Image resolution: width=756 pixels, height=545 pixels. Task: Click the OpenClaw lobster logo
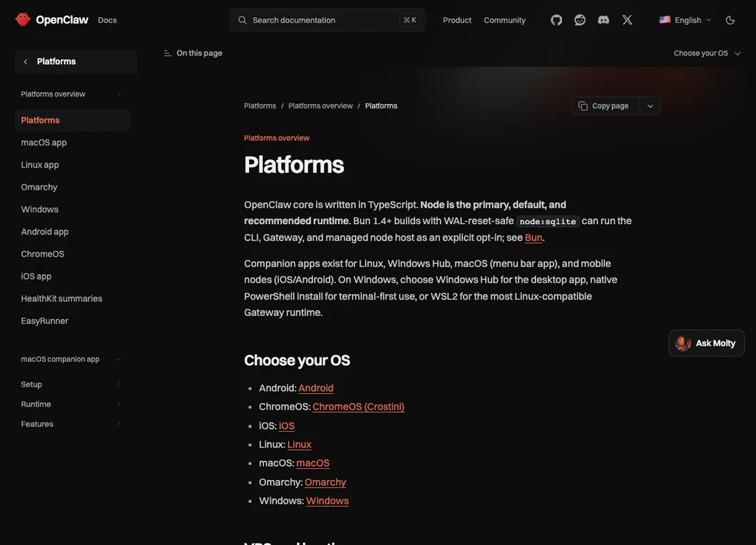[x=23, y=20]
